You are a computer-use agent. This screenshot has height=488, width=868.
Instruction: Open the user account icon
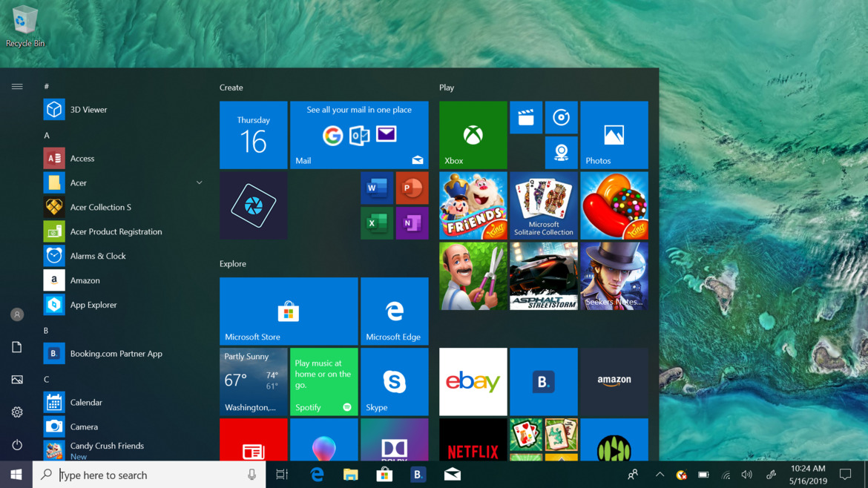[17, 314]
